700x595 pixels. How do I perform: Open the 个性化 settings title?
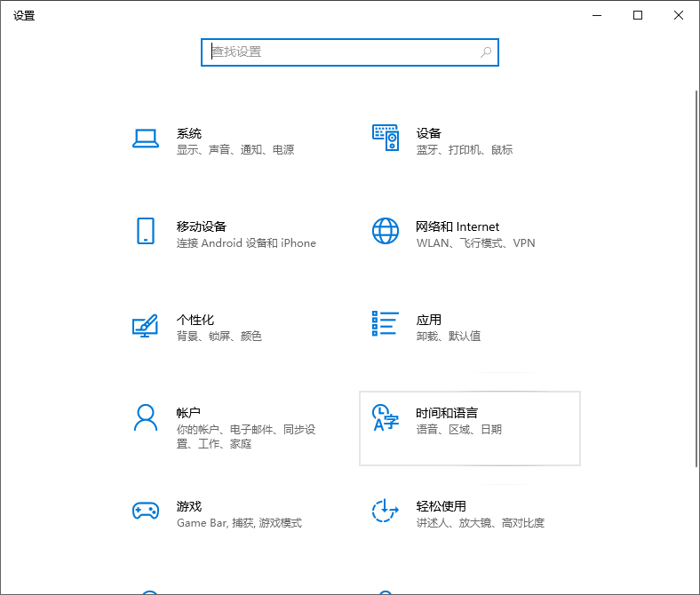pyautogui.click(x=195, y=320)
